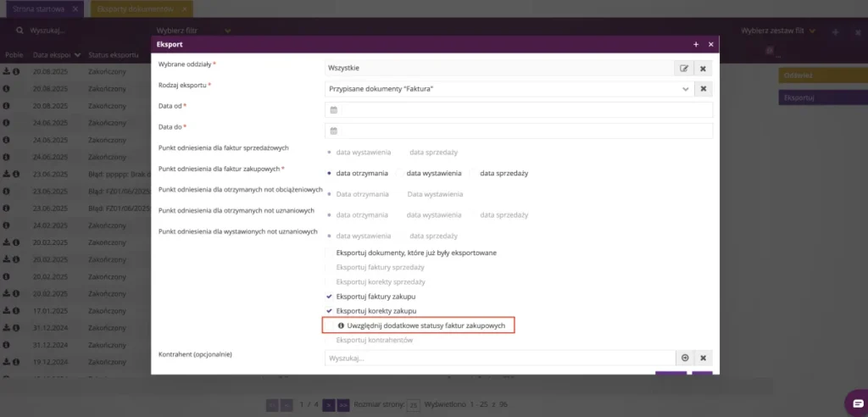Select data otrzymania for faktur zakupowych
Image resolution: width=868 pixels, height=417 pixels.
coord(330,174)
